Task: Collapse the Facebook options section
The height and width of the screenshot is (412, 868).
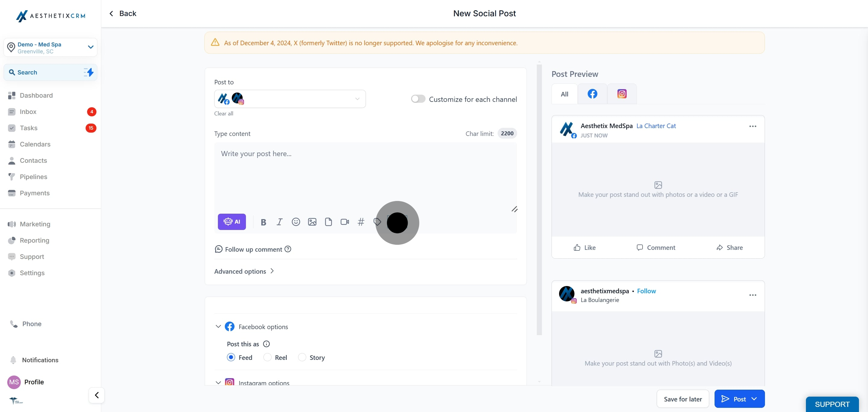Action: pyautogui.click(x=218, y=326)
